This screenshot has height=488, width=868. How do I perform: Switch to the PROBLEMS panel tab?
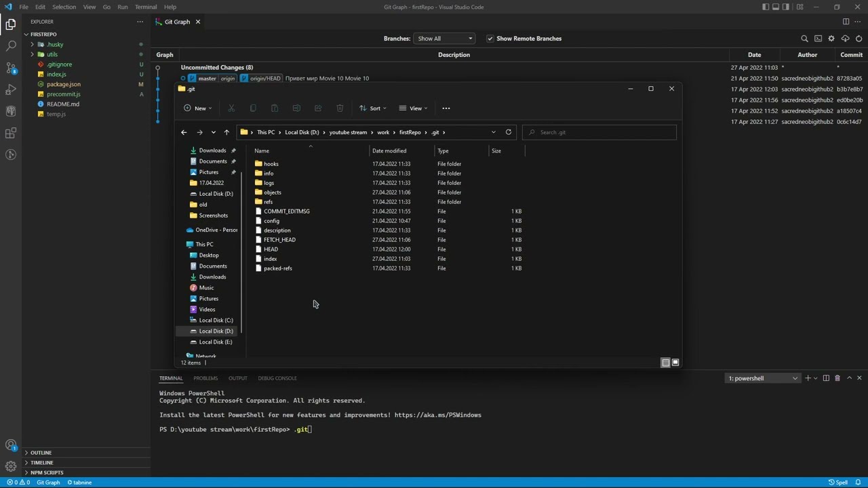205,378
